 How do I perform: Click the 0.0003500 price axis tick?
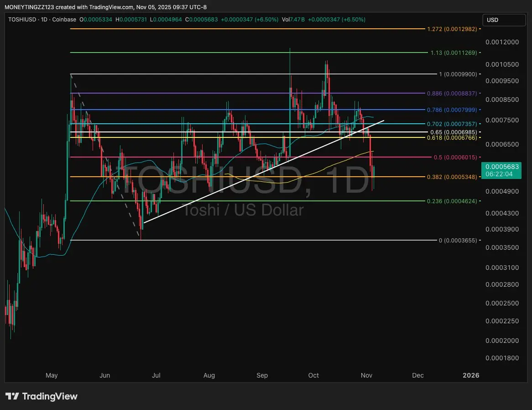tap(502, 247)
